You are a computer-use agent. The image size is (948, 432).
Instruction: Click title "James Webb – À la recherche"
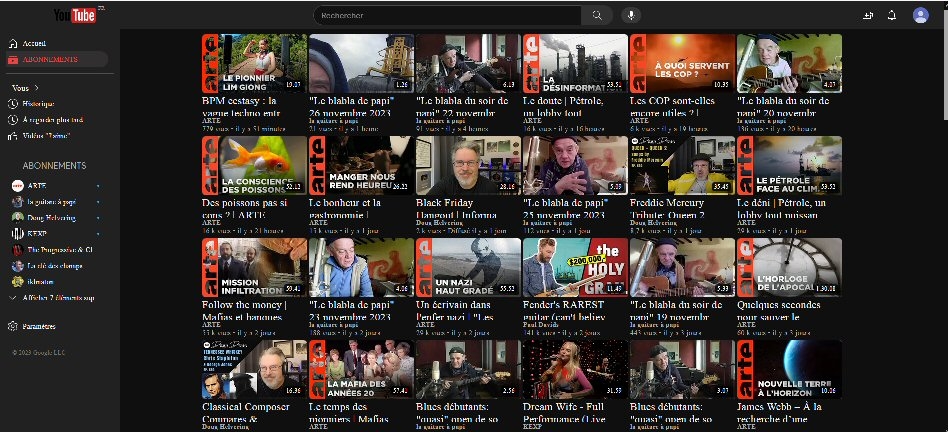(x=779, y=413)
